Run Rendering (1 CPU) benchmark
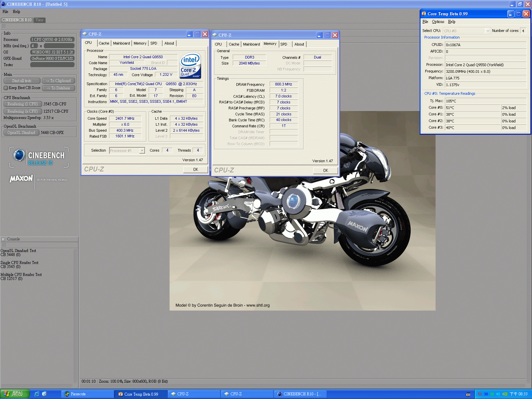532x399 pixels. click(23, 104)
